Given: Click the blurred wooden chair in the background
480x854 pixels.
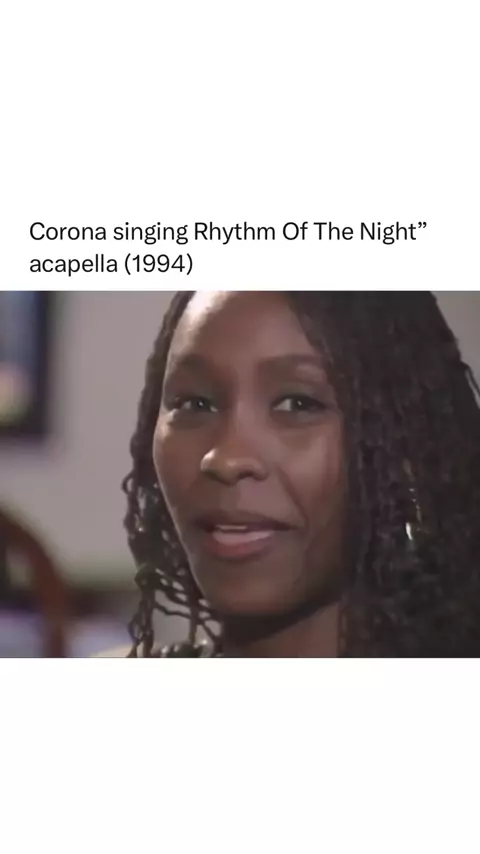Looking at the screenshot, I should pos(30,577).
